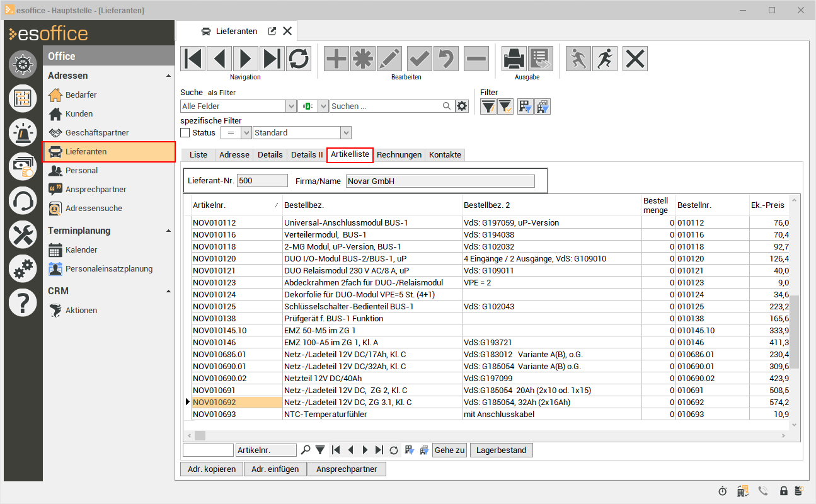The image size is (816, 504).
Task: Open the alarm light sidebar module
Action: pos(23,132)
